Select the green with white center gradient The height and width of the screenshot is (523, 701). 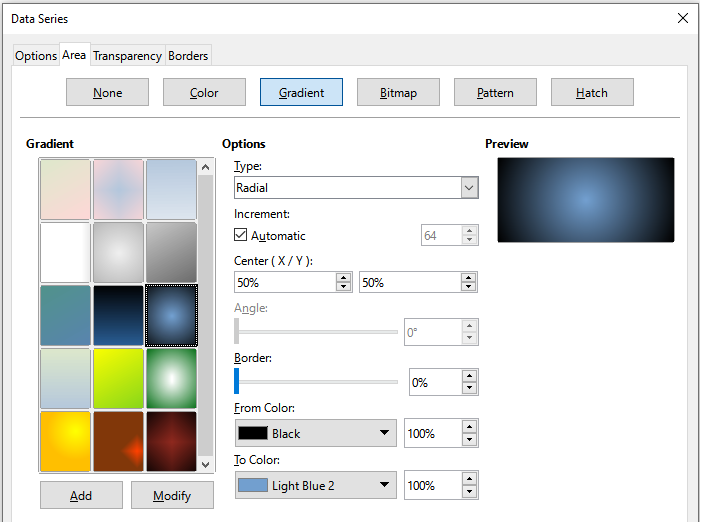pos(171,379)
